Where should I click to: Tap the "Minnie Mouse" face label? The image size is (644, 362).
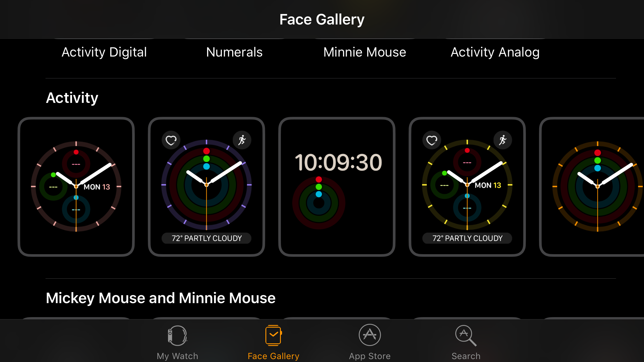click(365, 52)
